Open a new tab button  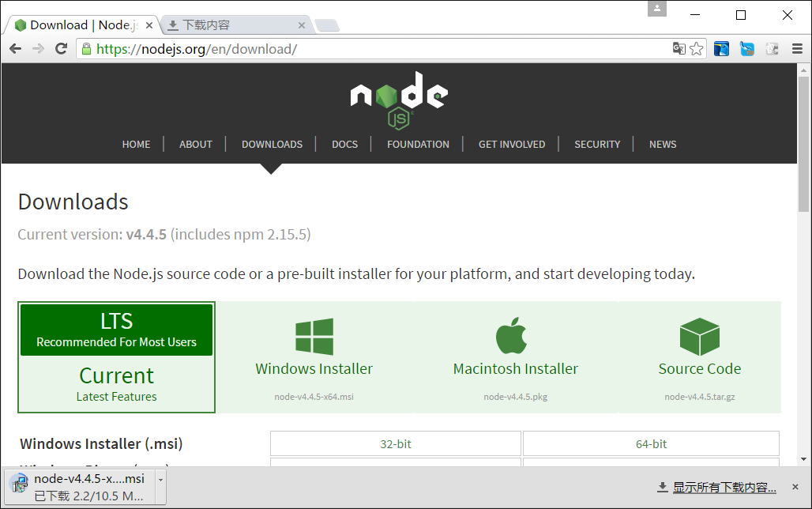tap(327, 25)
